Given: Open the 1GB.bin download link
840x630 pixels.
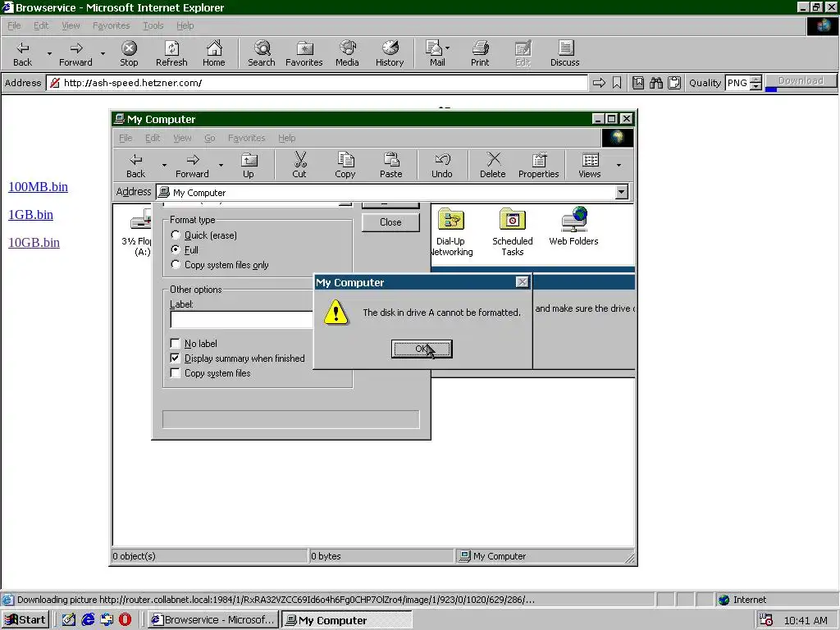Looking at the screenshot, I should 30,214.
